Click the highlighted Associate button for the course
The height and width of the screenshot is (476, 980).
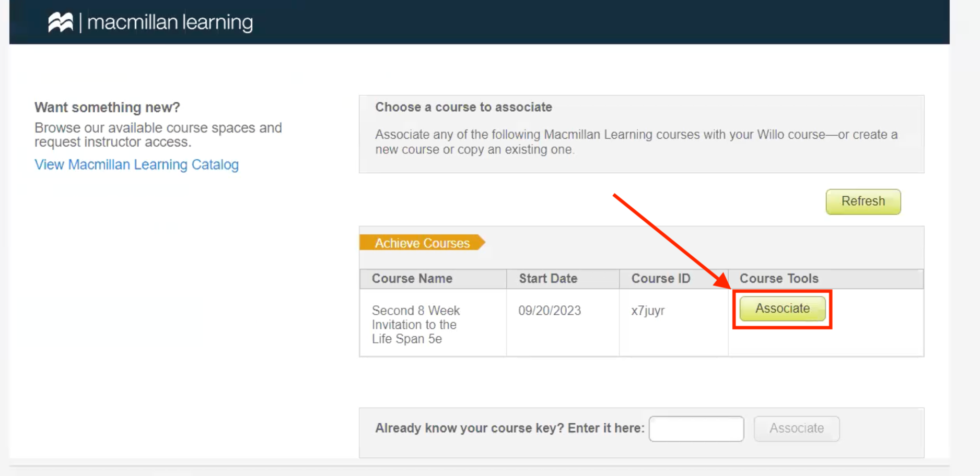(782, 308)
